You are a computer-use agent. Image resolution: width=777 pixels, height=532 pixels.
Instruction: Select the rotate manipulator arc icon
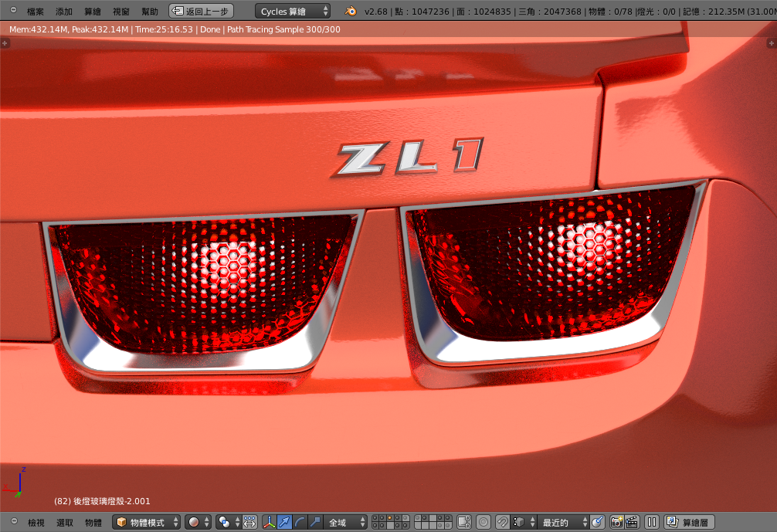pos(300,523)
